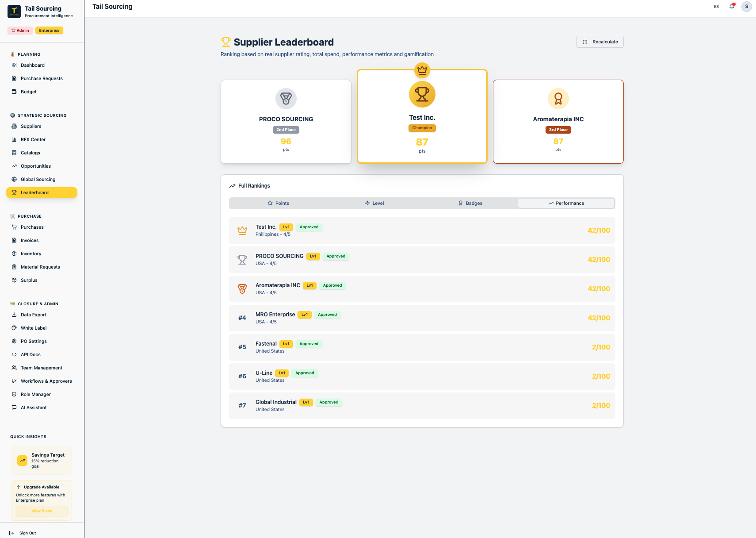Open Purchases cart icon

click(14, 227)
